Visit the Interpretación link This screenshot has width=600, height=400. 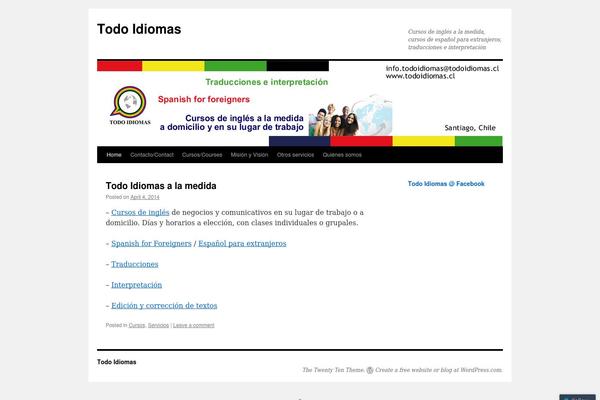pos(137,285)
